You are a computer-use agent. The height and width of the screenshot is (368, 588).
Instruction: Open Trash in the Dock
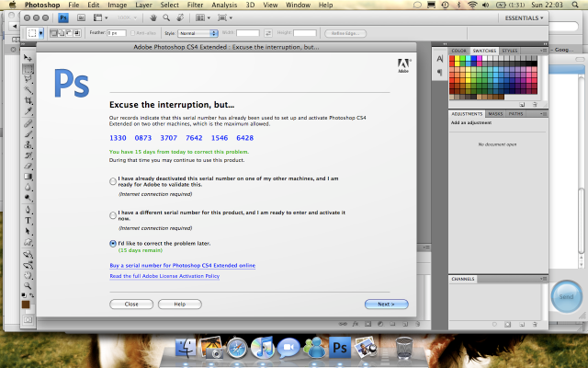tap(404, 348)
